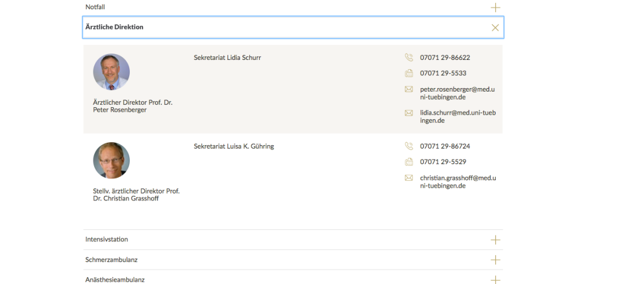
Task: Expand Anästhesieambulanz using its plus icon
Action: (x=495, y=280)
